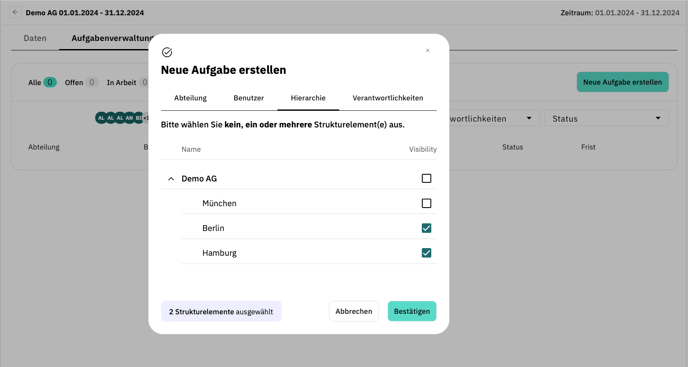Click the 2 Strukturelemente ausgewählt badge

(221, 311)
